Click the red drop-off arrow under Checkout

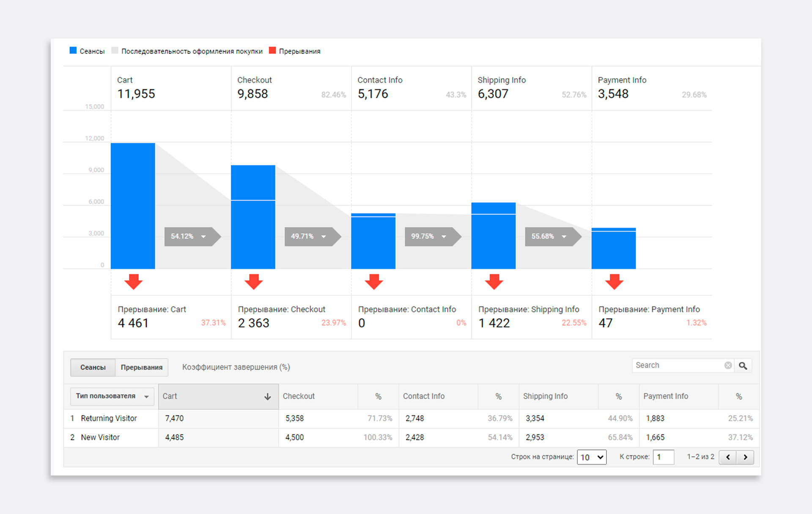tap(253, 281)
